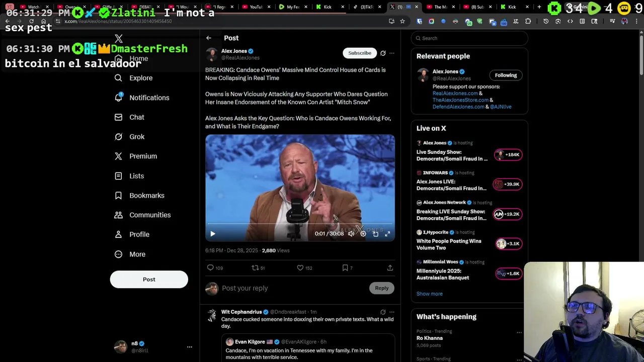Click the reply count icon showing 109
Screen dimensions: 644x362
[215, 268]
